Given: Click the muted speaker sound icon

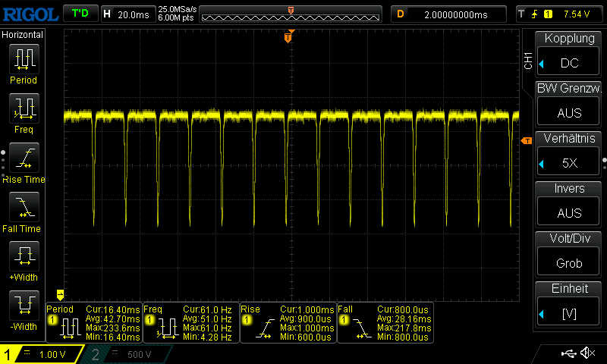Looking at the screenshot, I should tap(587, 353).
